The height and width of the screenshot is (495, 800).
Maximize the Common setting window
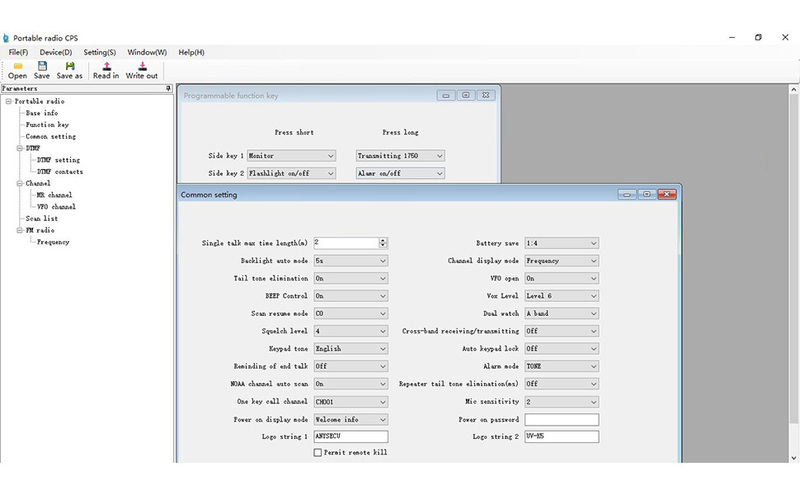tap(646, 194)
